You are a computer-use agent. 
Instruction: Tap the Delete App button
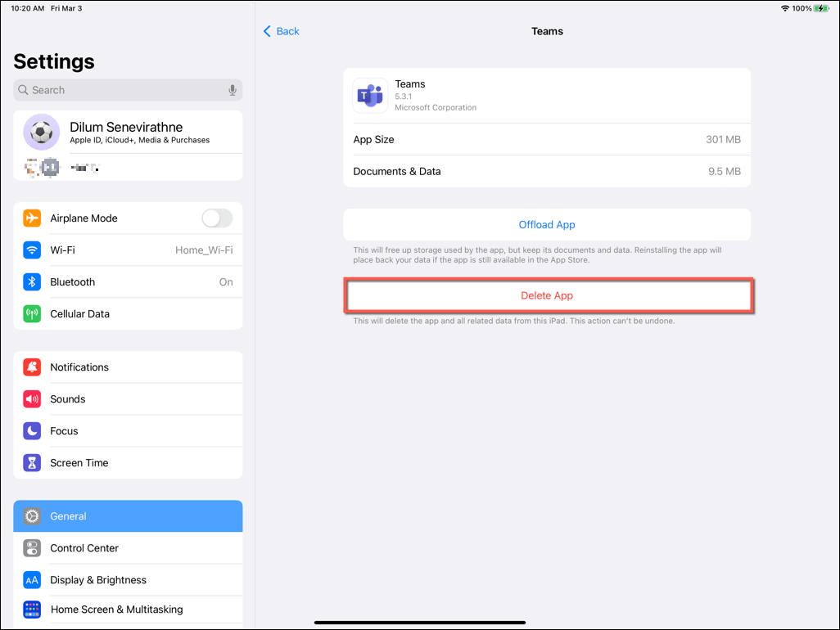(547, 295)
